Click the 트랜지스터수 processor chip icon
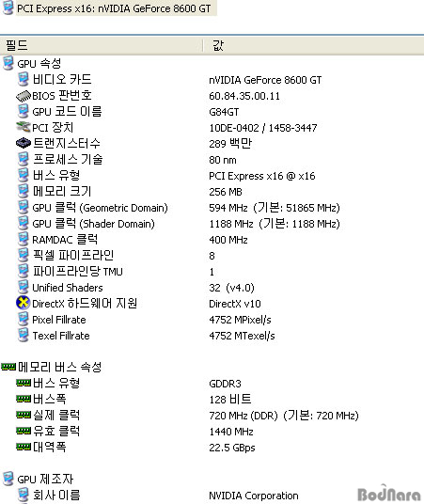 (x=24, y=143)
